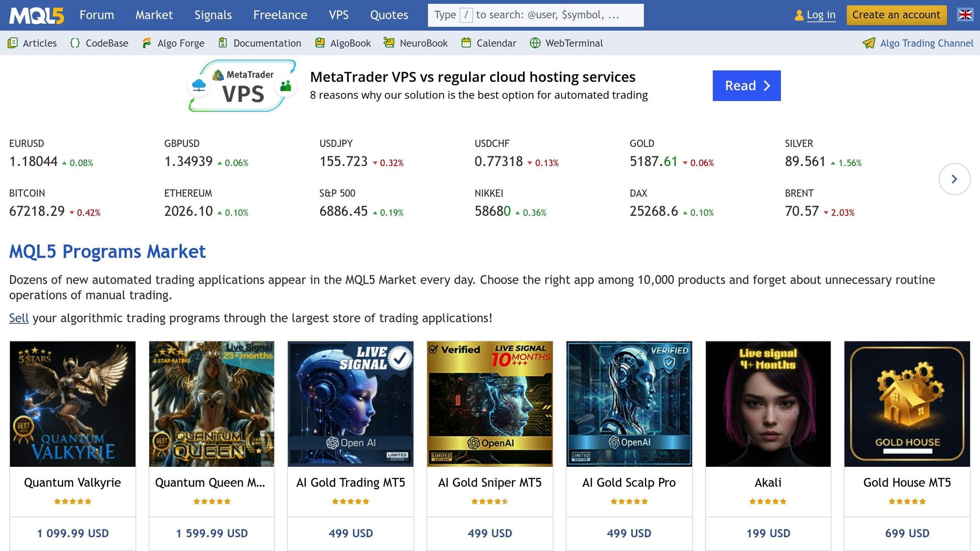Viewport: 980px width, 551px height.
Task: Click the Log in link
Action: (x=821, y=15)
